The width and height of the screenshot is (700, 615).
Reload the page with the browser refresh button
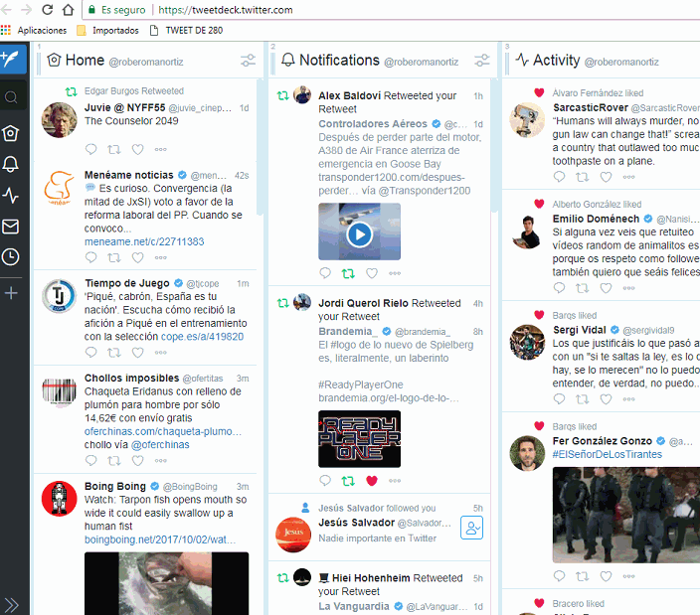pos(48,9)
